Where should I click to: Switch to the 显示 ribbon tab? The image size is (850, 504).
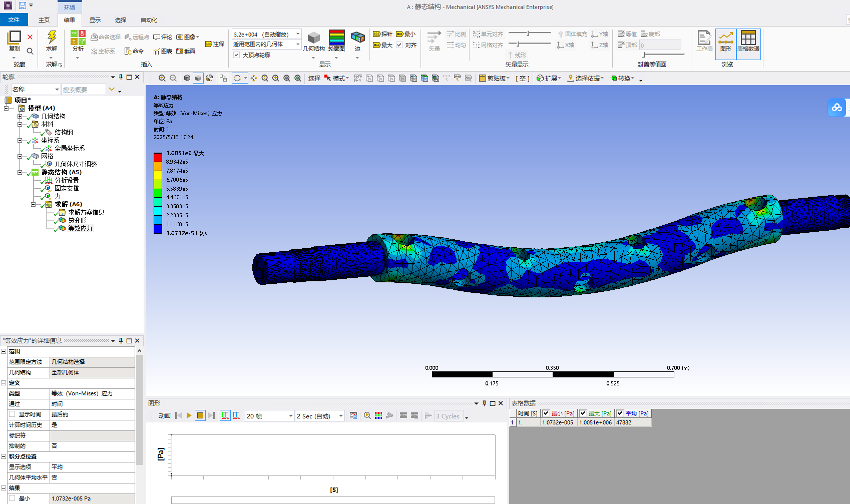[95, 20]
